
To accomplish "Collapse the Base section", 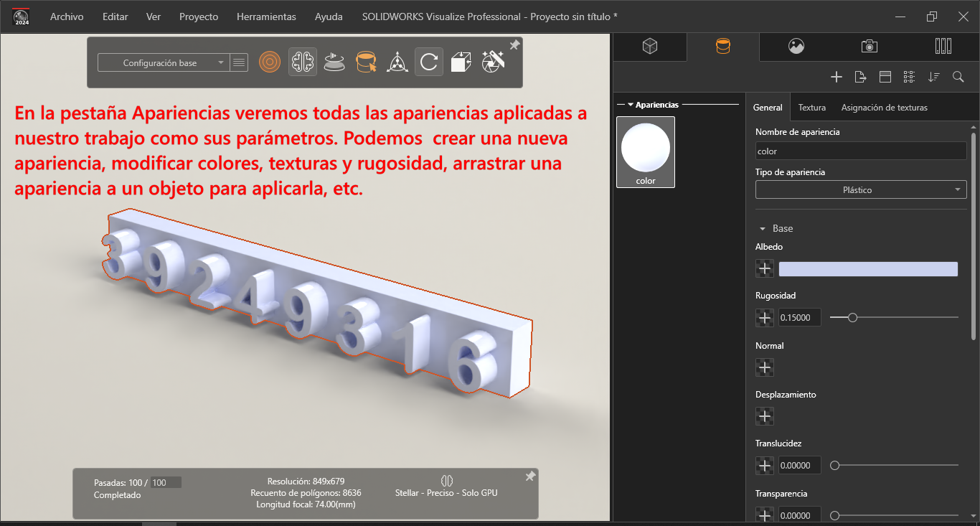I will point(763,229).
